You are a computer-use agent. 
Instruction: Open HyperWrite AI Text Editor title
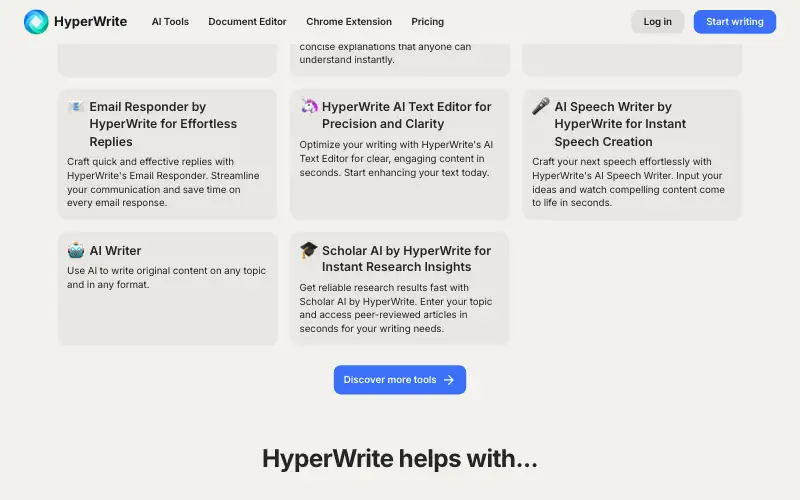(x=407, y=115)
